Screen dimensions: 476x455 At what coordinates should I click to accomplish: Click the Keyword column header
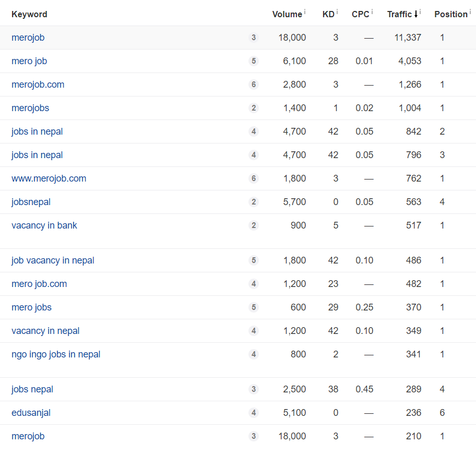click(x=29, y=14)
